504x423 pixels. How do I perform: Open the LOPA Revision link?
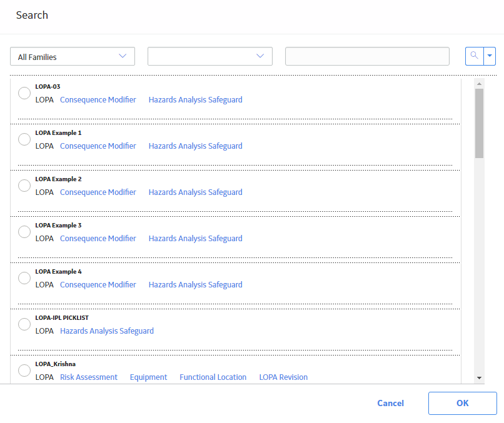283,377
